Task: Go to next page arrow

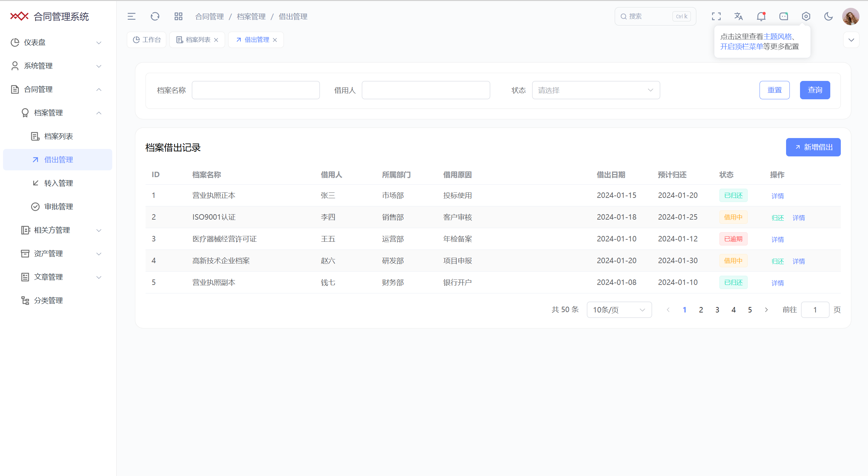Action: click(x=766, y=310)
